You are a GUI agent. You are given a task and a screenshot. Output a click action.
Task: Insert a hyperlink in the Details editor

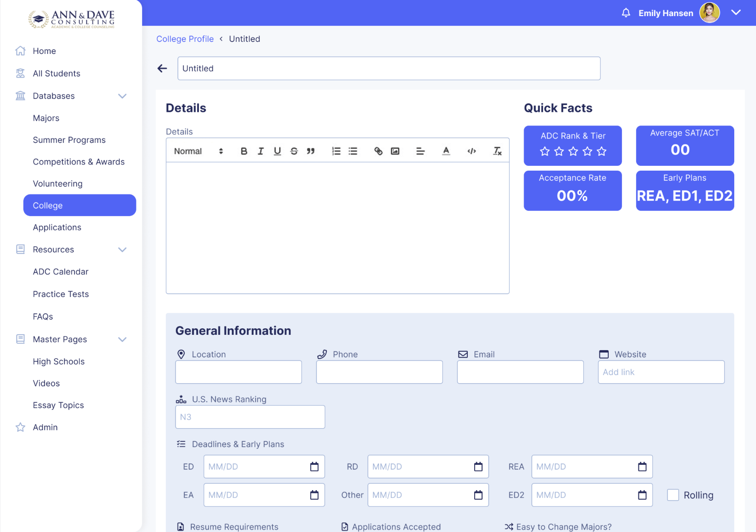pyautogui.click(x=378, y=151)
